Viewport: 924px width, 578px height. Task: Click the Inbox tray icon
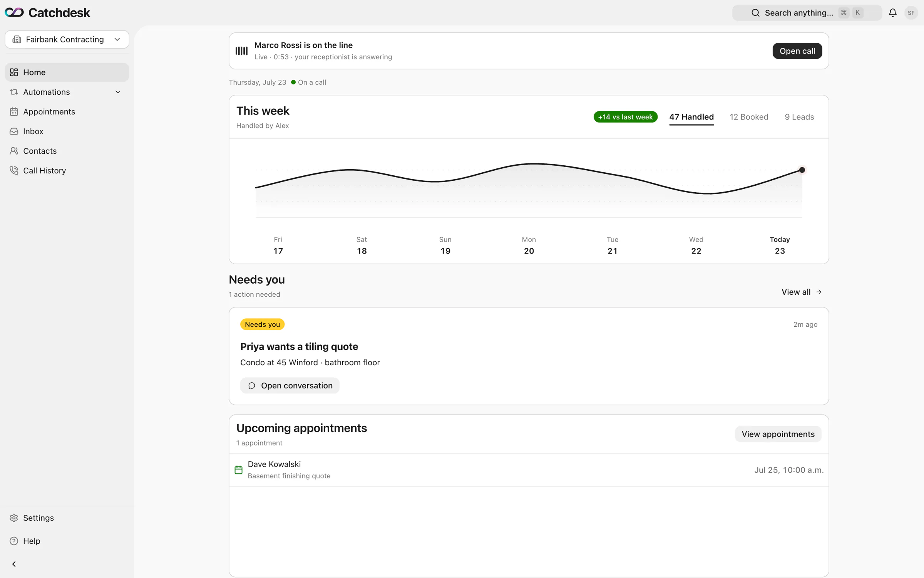[x=14, y=131]
